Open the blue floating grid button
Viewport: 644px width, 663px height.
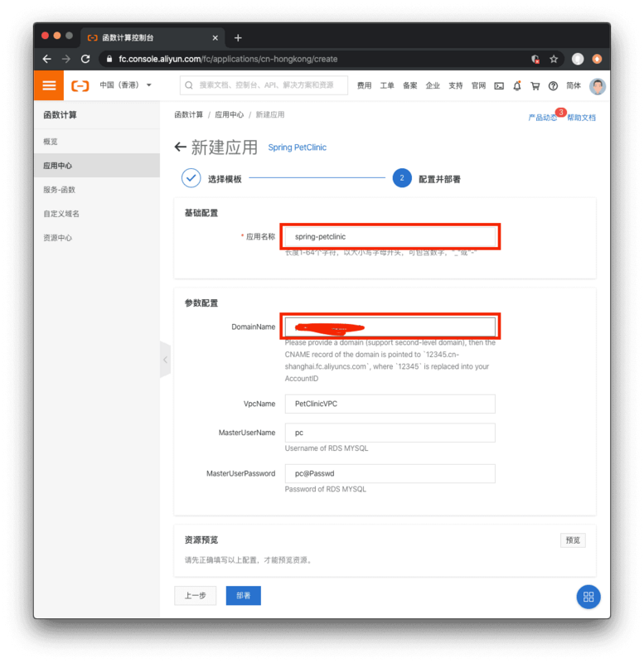tap(588, 597)
